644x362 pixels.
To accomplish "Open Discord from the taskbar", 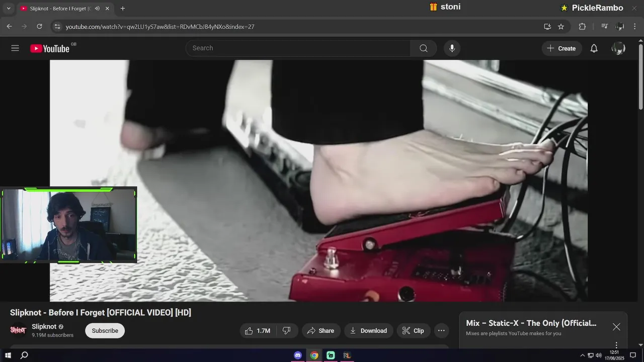I will (x=298, y=355).
